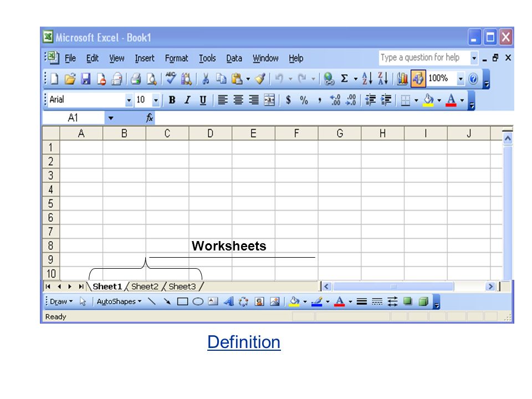
Task: Click the Insert Function fx button
Action: (149, 118)
